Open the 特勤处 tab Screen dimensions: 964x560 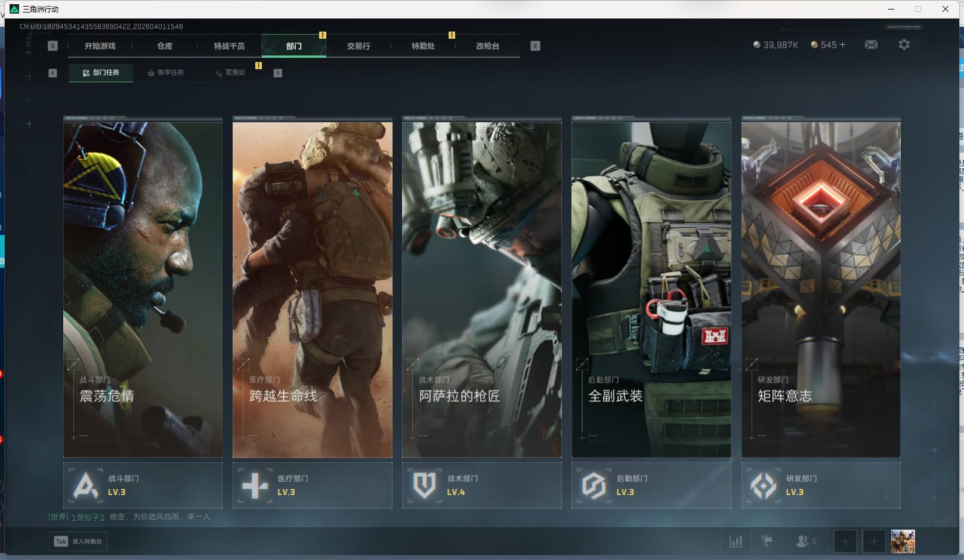[423, 46]
